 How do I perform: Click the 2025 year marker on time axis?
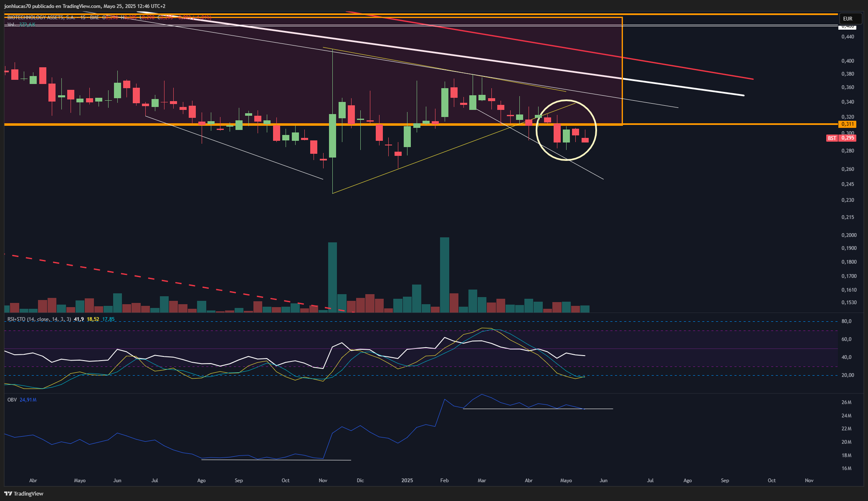[x=407, y=481]
